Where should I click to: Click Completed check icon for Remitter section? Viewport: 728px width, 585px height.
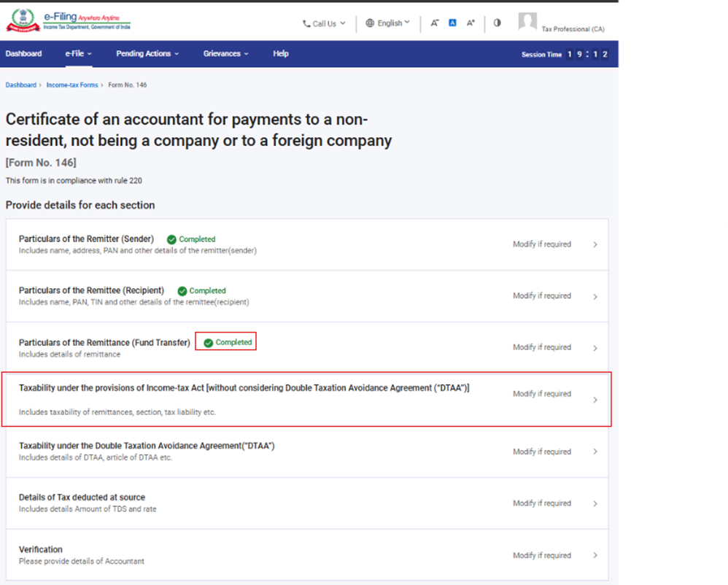171,239
